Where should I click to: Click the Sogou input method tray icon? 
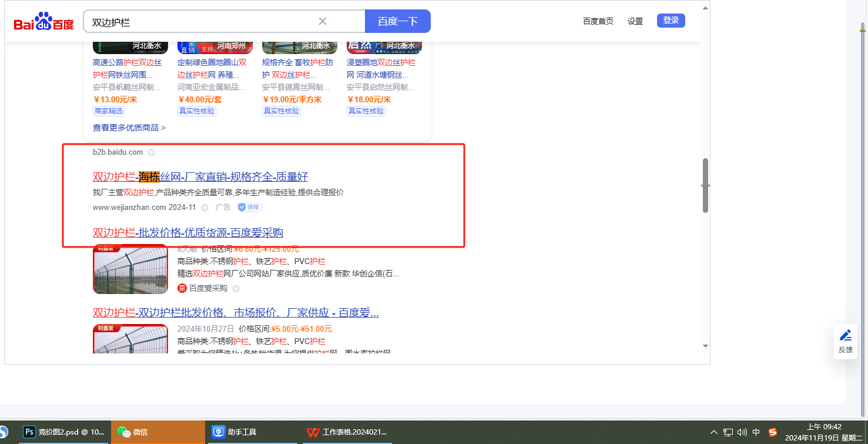[773, 432]
